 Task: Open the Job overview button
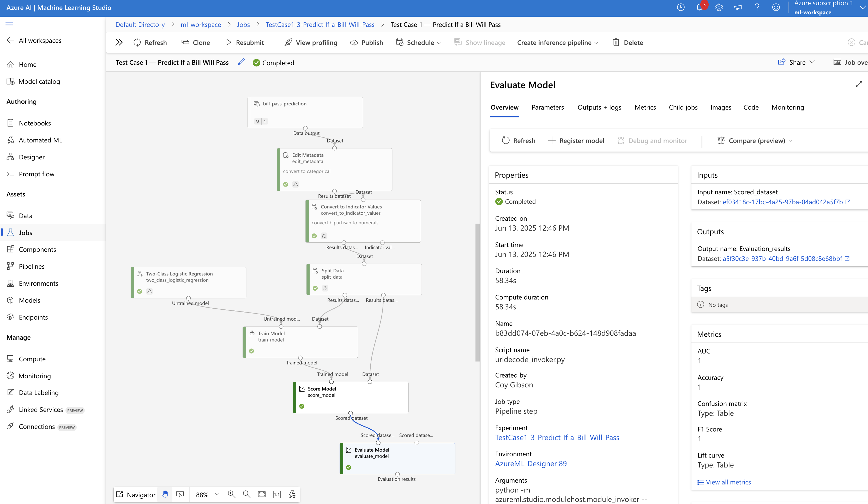[x=850, y=62]
